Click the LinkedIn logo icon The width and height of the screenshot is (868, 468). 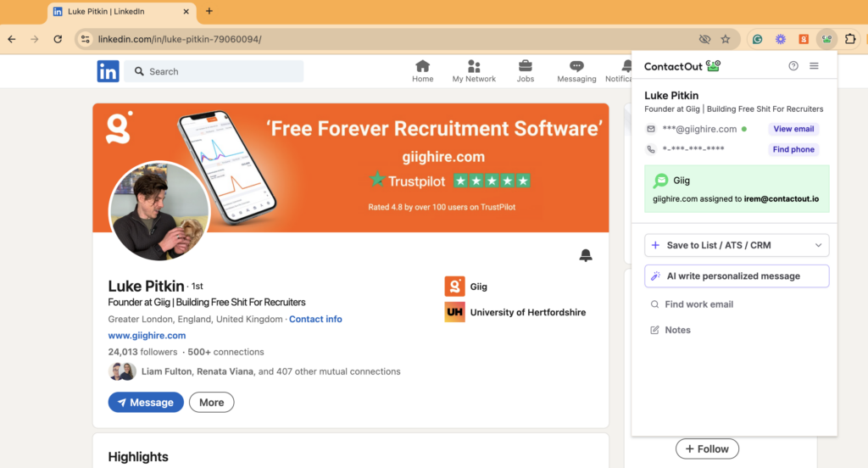coord(108,71)
